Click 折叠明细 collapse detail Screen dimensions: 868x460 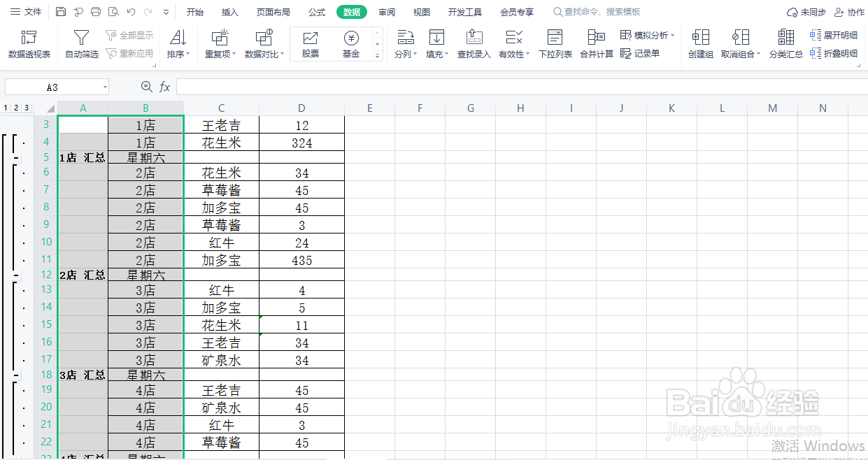click(834, 53)
